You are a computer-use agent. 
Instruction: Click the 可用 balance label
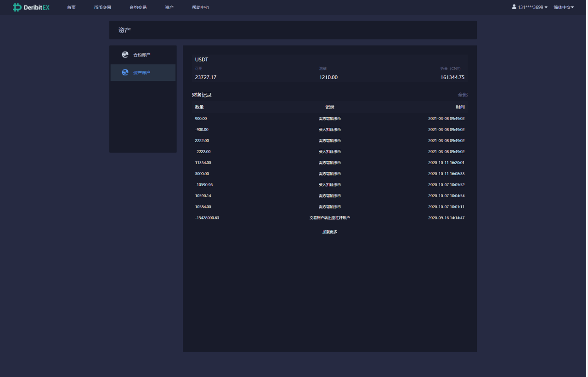[x=198, y=69]
